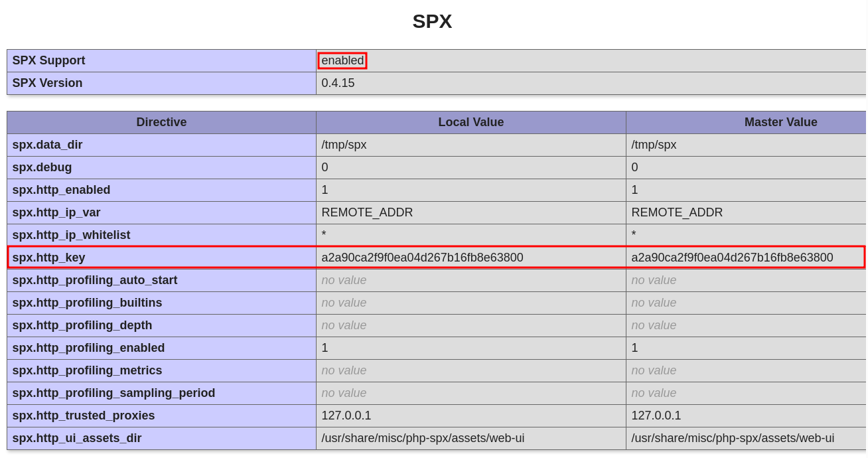
Task: Click the master asterisk value of spx.http_ip_whitelist
Action: [x=634, y=234]
